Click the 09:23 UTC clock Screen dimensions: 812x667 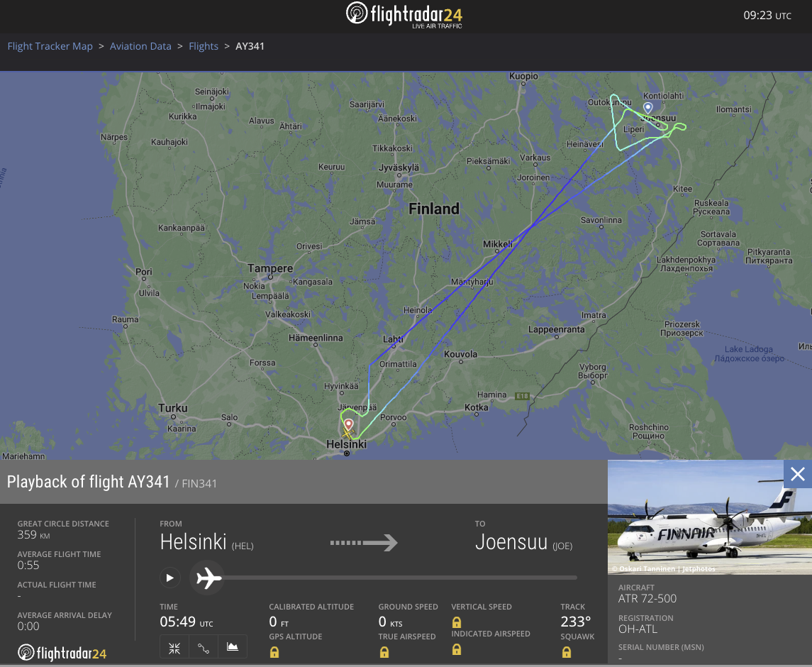click(767, 16)
